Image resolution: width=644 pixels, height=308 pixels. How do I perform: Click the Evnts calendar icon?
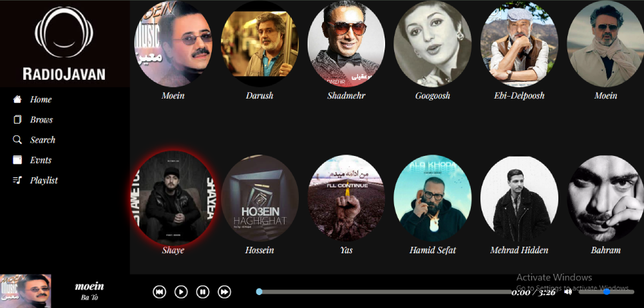(x=17, y=160)
